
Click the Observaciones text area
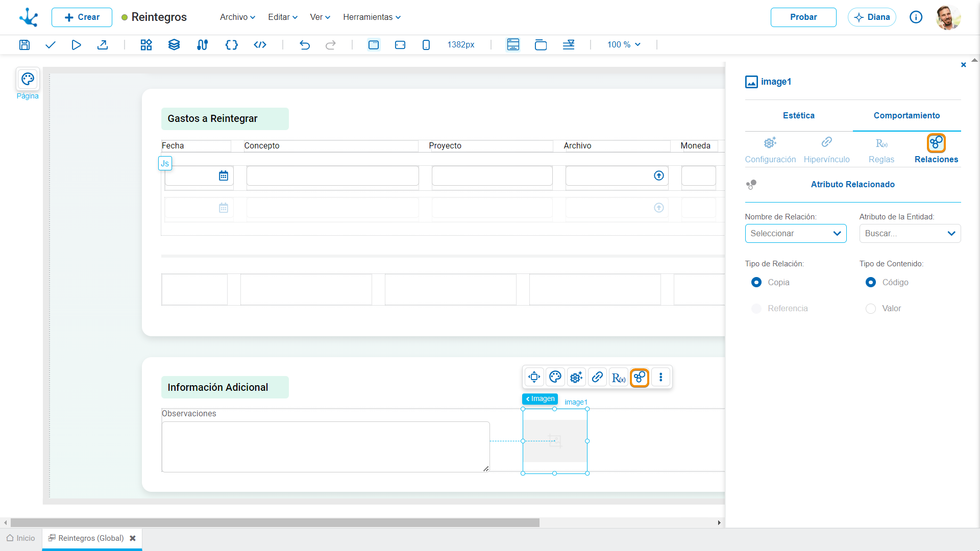[326, 447]
